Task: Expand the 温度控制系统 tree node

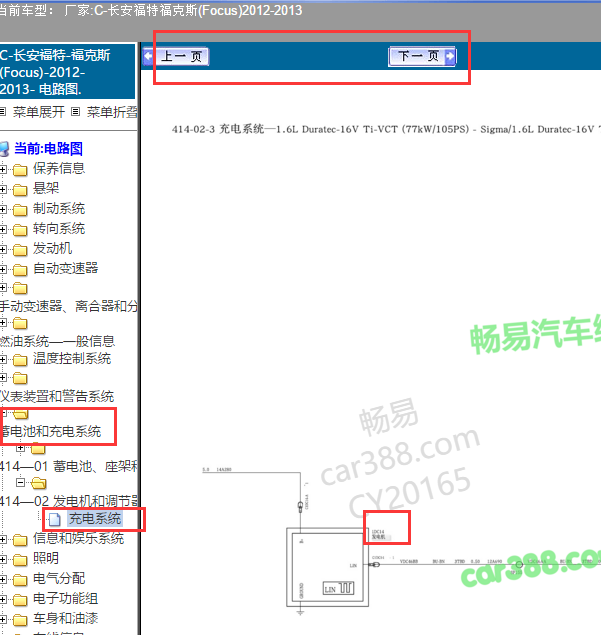Action: [x=3, y=359]
